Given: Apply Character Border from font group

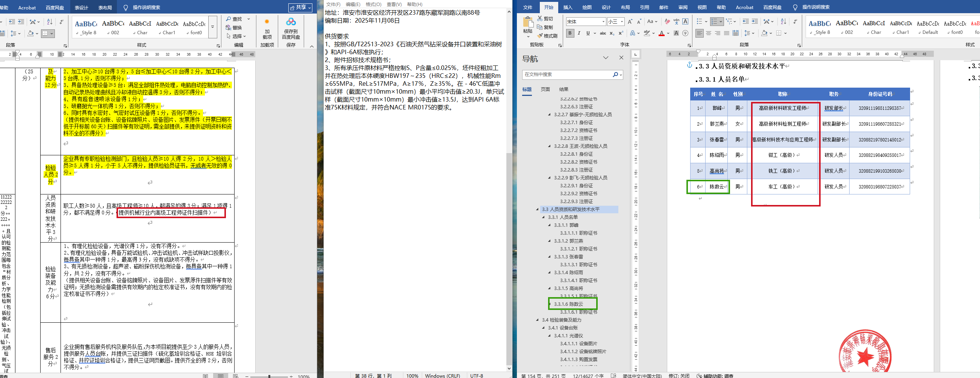Looking at the screenshot, I should 685,22.
